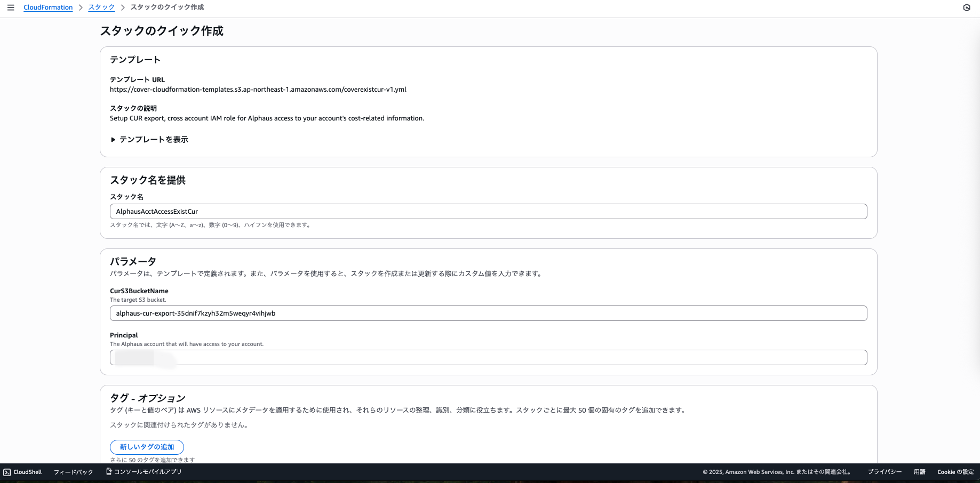The height and width of the screenshot is (483, 980).
Task: Open Cookie の設定 in footer
Action: tap(955, 472)
